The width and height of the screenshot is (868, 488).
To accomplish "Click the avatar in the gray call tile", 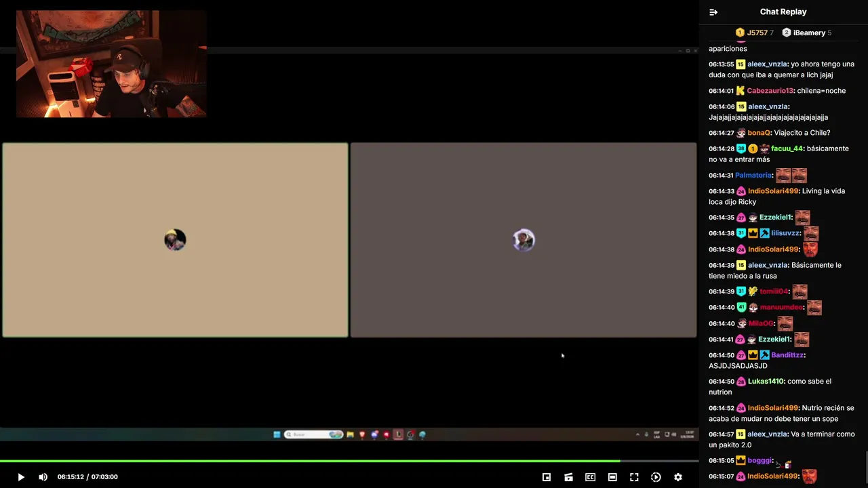I will (524, 240).
